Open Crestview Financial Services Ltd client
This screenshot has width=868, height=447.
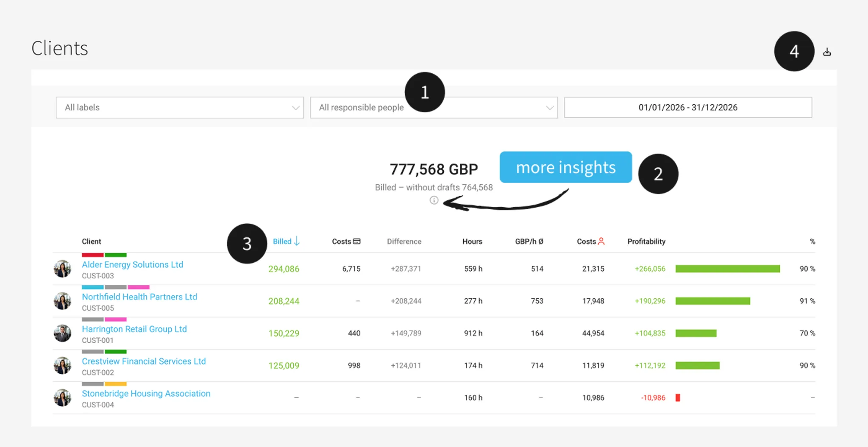click(144, 361)
